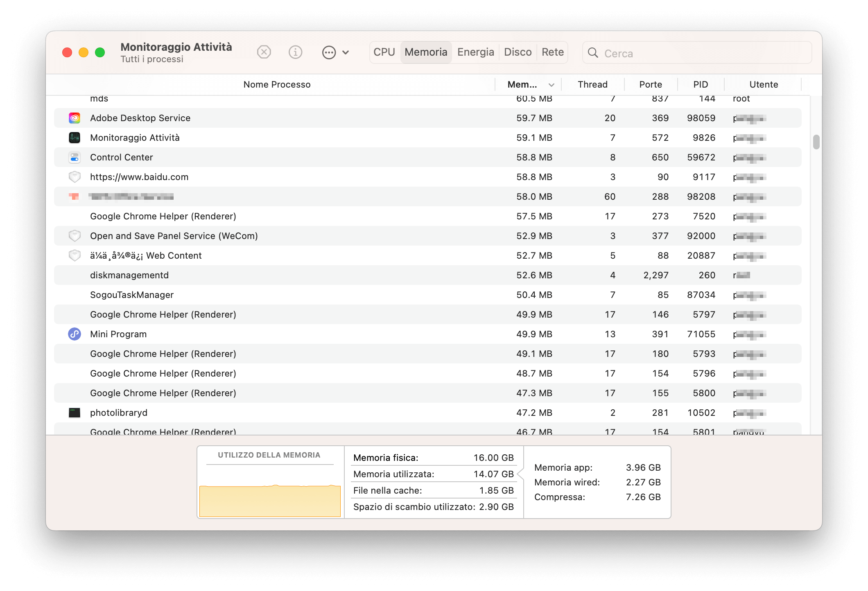Click the Control Center row icon

[75, 157]
